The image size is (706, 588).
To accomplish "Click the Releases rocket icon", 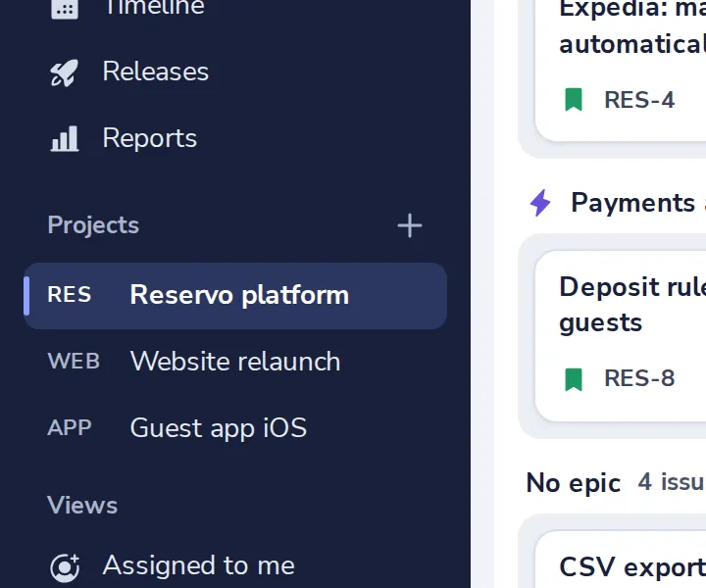I will coord(64,73).
